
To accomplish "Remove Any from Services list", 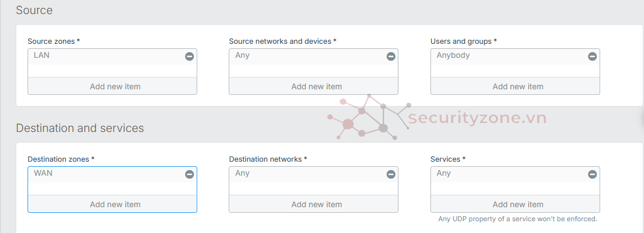I will [592, 174].
